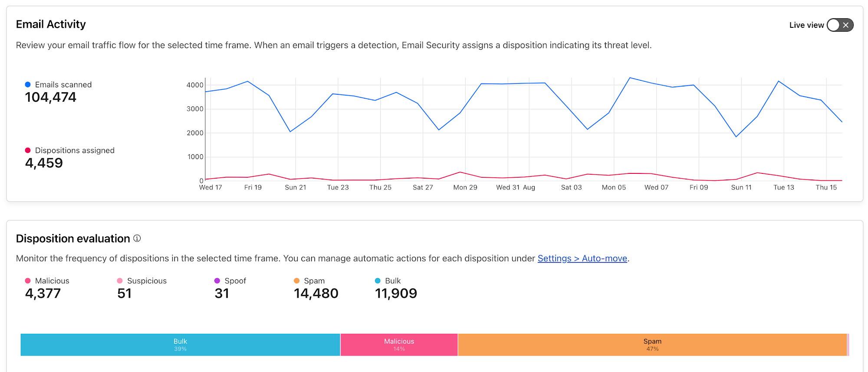Click the Thu 15 axis label
868x372 pixels.
[826, 187]
